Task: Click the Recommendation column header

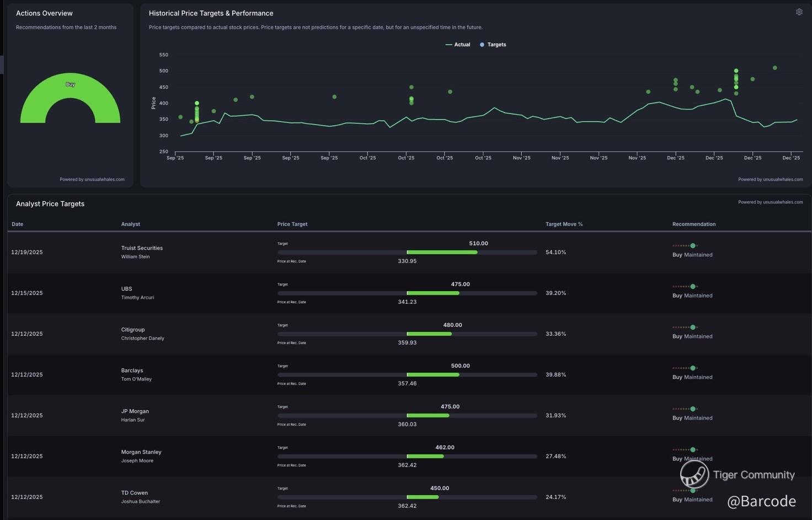Action: pos(693,224)
